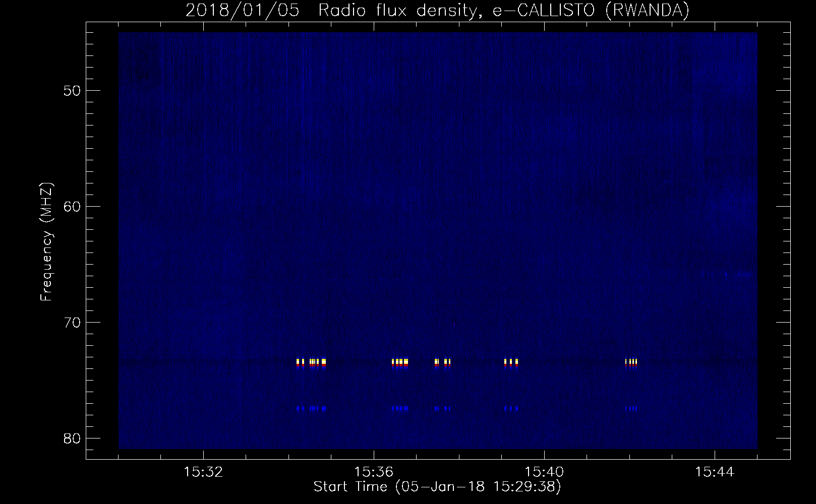Viewport: 816px width, 504px height.
Task: Click the bright burst near 15:42
Action: click(631, 363)
